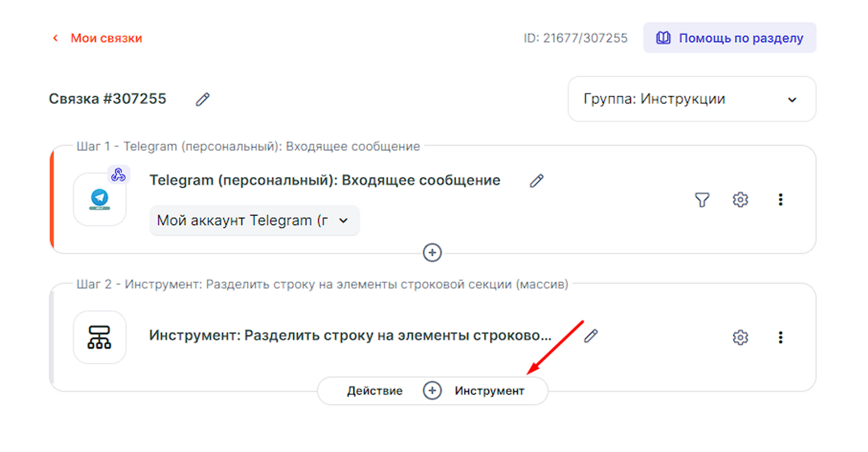Image resolution: width=868 pixels, height=452 pixels.
Task: Click the back arrow beside Мои связки
Action: pyautogui.click(x=55, y=38)
